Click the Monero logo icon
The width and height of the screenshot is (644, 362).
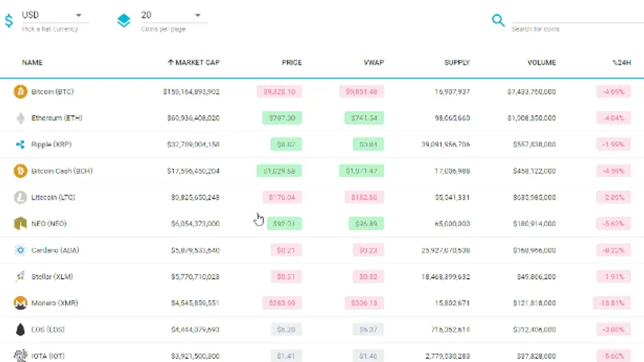[x=20, y=303]
